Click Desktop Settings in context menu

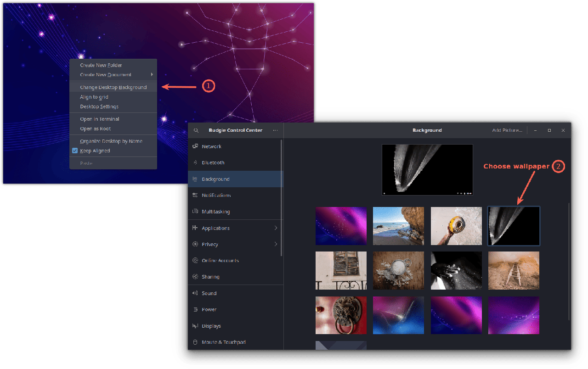tap(99, 106)
